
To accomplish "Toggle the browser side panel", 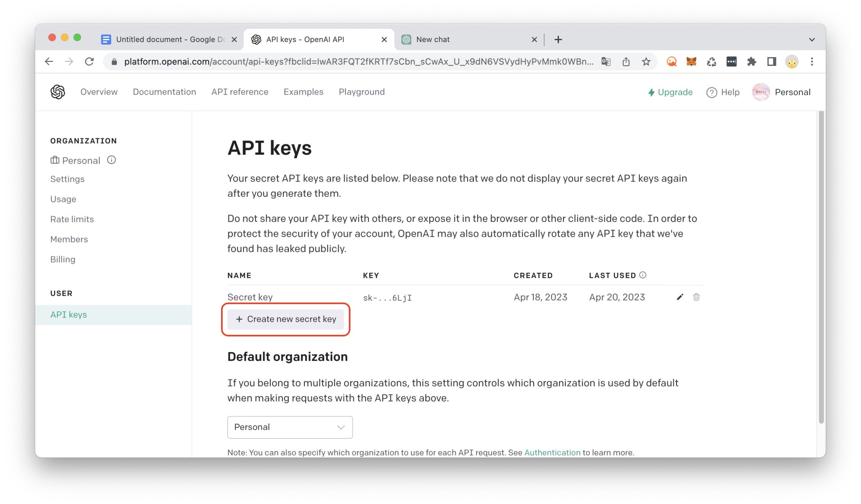I will tap(772, 62).
